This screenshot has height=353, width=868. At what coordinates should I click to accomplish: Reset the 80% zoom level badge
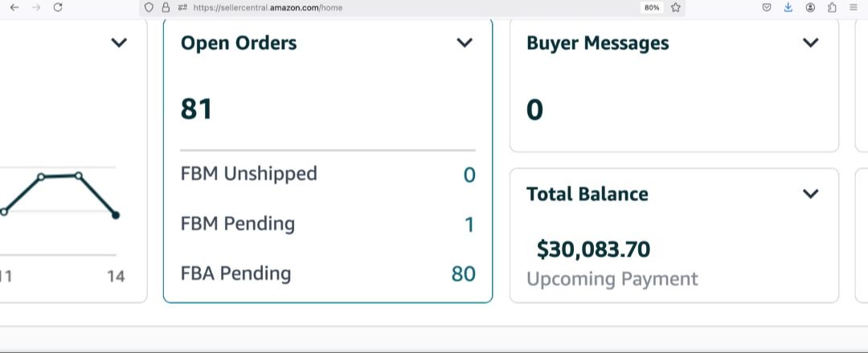pyautogui.click(x=651, y=7)
